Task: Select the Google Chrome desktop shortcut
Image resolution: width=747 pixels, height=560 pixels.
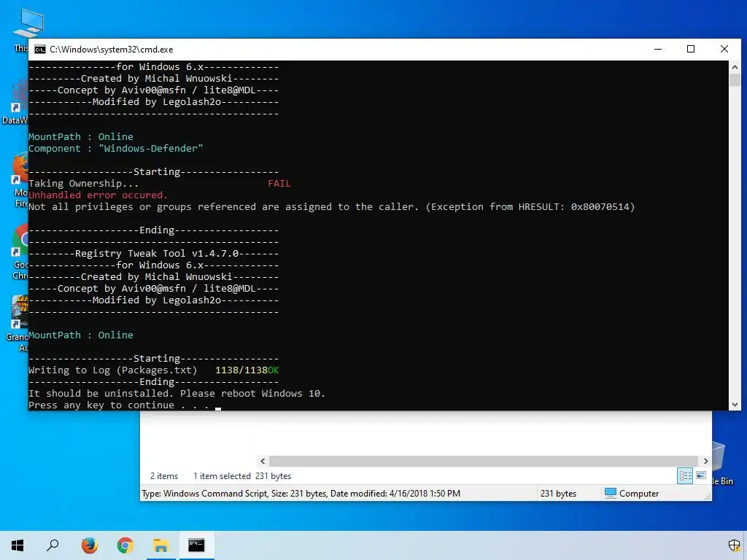Action: point(19,252)
